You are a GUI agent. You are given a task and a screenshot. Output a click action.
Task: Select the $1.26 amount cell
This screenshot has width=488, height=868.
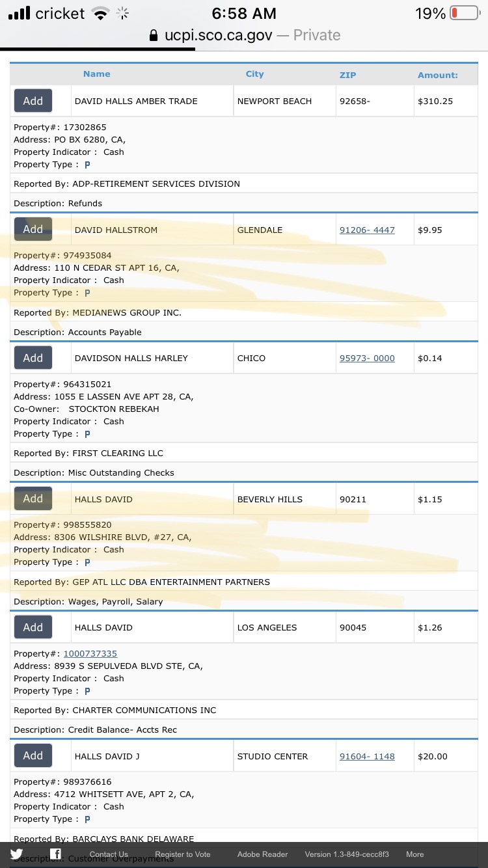click(446, 627)
